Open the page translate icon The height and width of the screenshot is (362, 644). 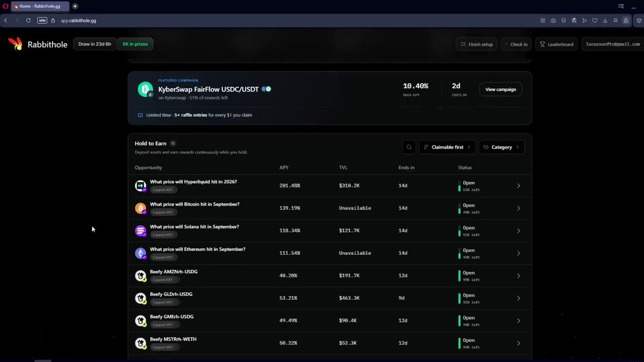click(x=574, y=20)
